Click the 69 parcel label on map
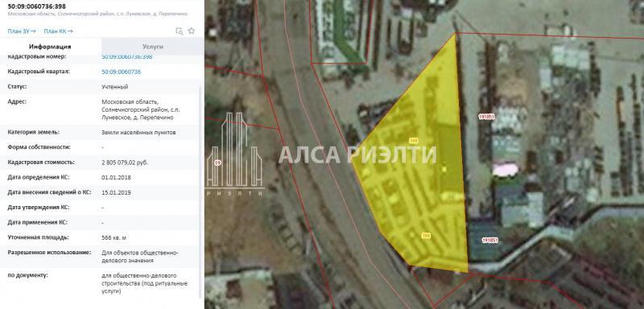This screenshot has height=309, width=644. click(x=217, y=163)
